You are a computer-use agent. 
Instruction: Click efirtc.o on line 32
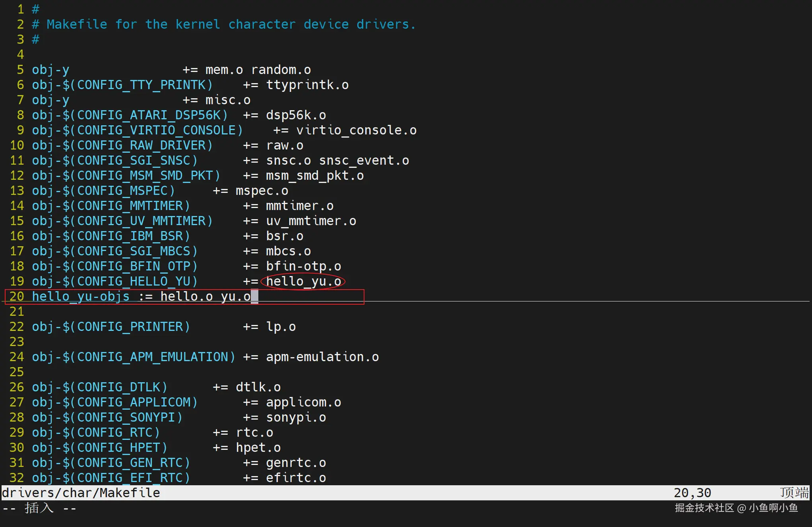[296, 478]
